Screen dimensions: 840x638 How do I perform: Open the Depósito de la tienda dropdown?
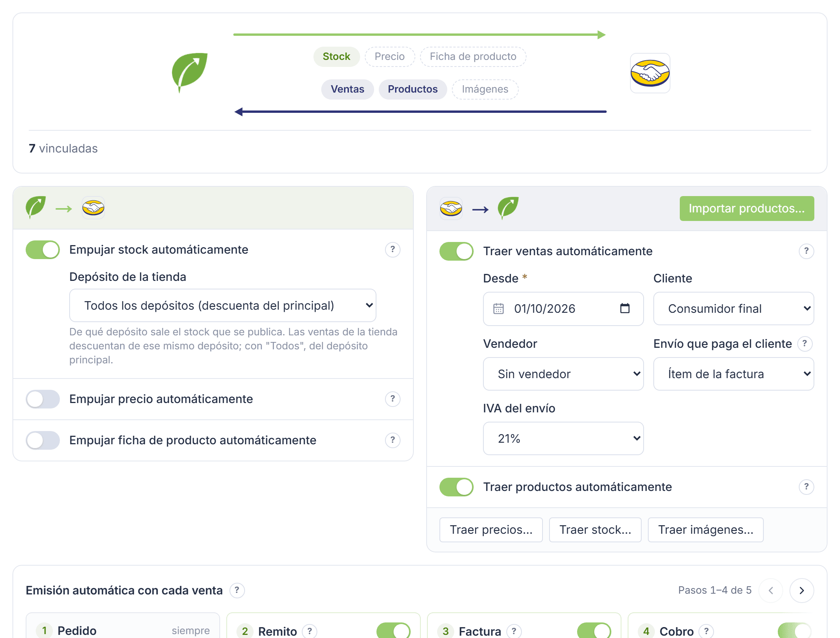pyautogui.click(x=223, y=305)
